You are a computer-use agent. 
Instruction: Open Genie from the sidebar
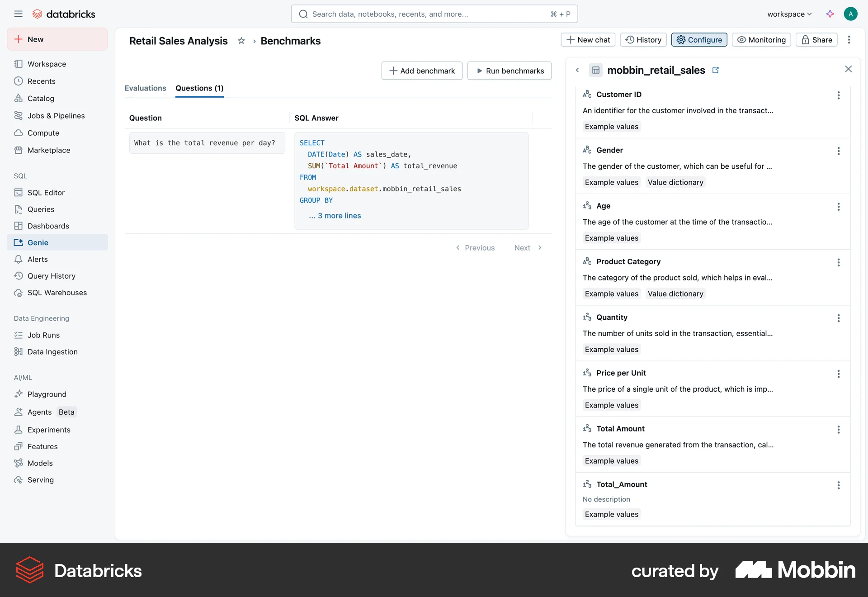click(x=37, y=242)
